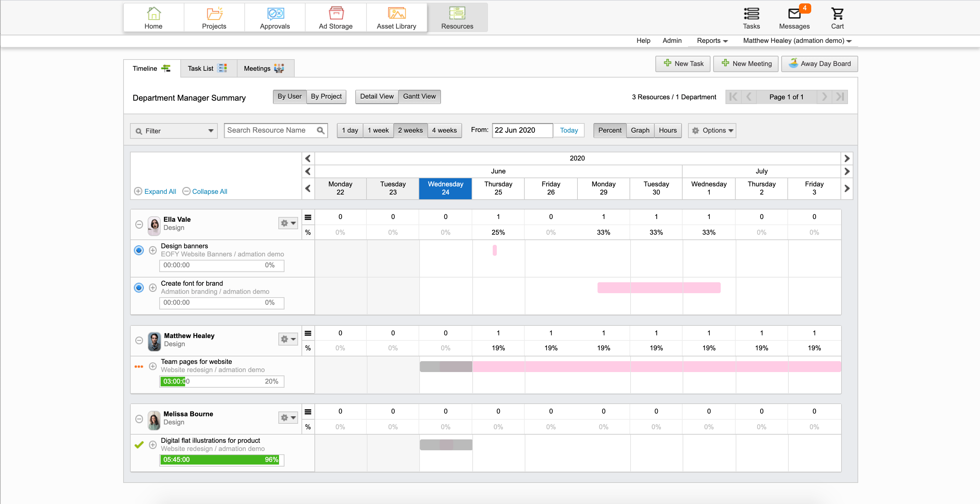This screenshot has width=980, height=504.
Task: Open the Messages envelope icon
Action: [x=794, y=14]
